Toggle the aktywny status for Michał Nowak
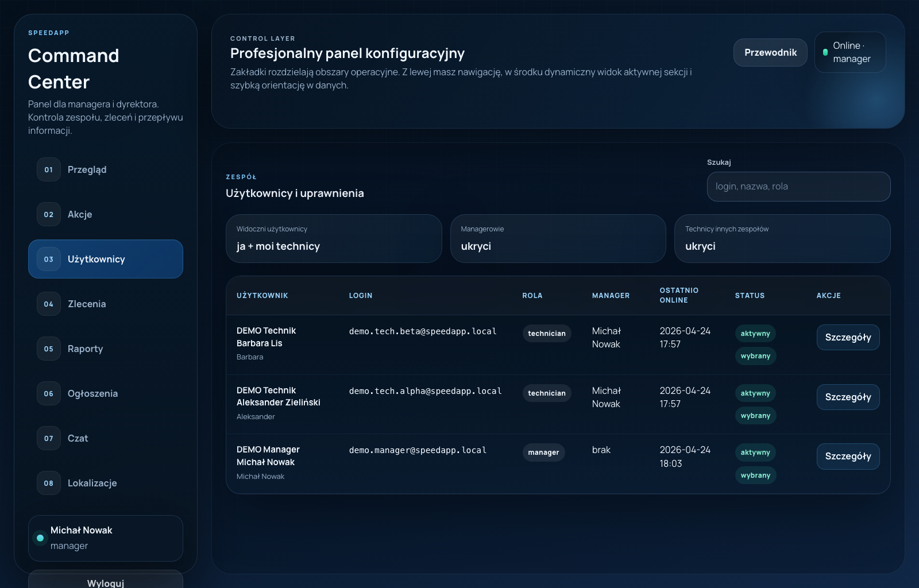This screenshot has height=588, width=919. [x=755, y=452]
